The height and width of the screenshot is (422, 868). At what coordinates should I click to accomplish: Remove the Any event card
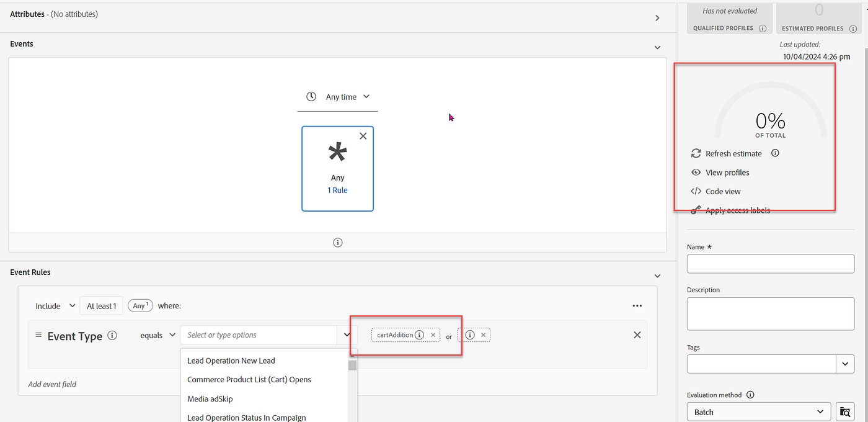[x=363, y=136]
